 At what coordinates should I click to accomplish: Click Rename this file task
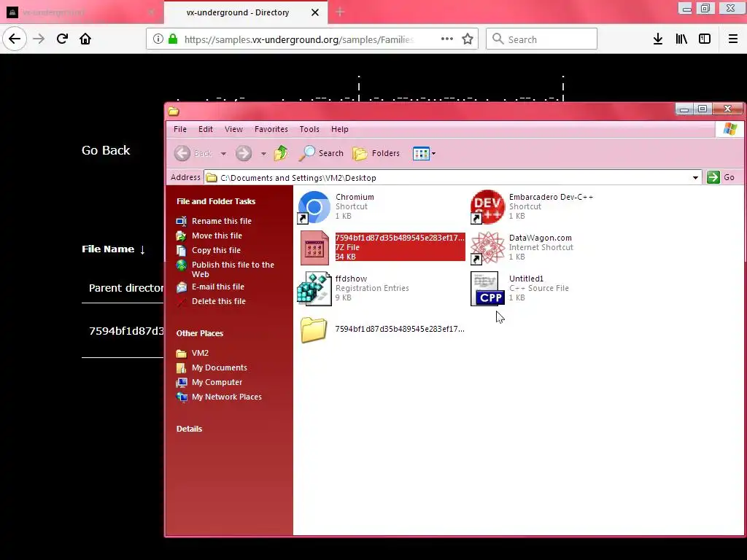[x=222, y=221]
